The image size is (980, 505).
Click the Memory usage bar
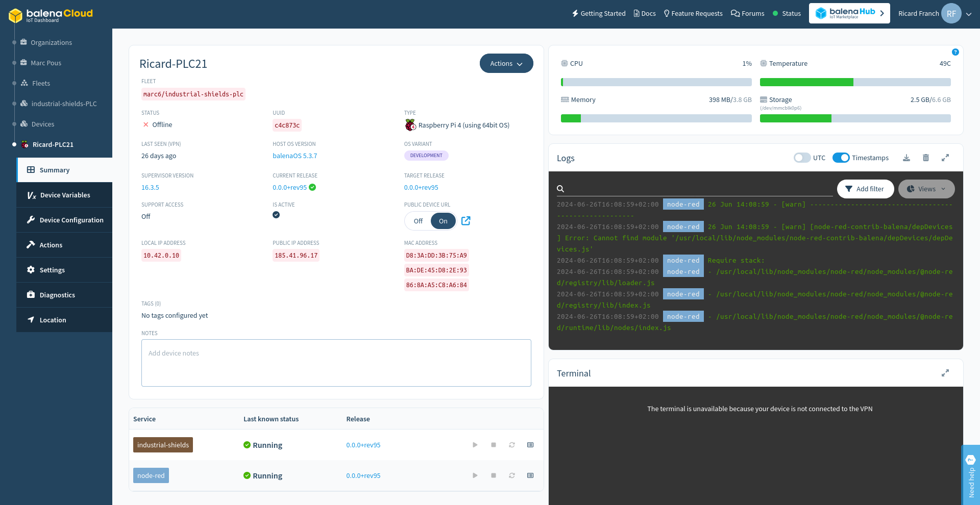tap(656, 118)
